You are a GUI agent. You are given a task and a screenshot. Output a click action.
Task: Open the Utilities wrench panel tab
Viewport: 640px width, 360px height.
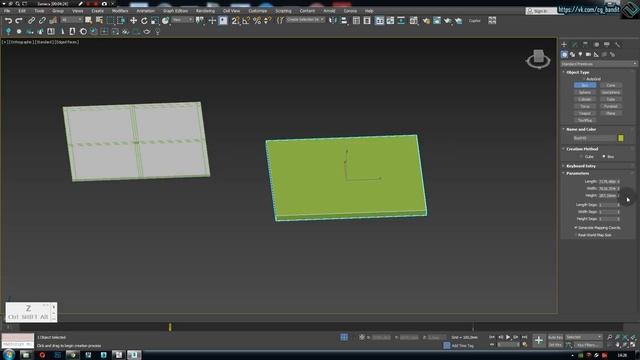pyautogui.click(x=618, y=44)
